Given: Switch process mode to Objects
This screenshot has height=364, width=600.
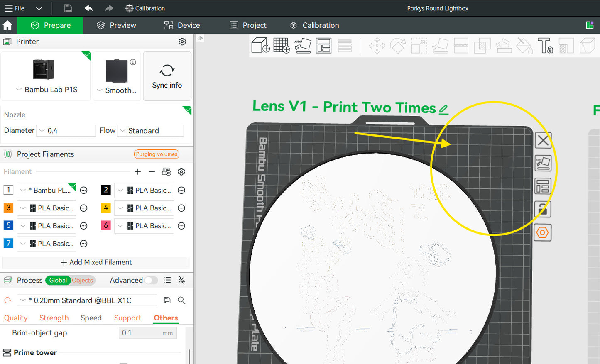Looking at the screenshot, I should 83,281.
